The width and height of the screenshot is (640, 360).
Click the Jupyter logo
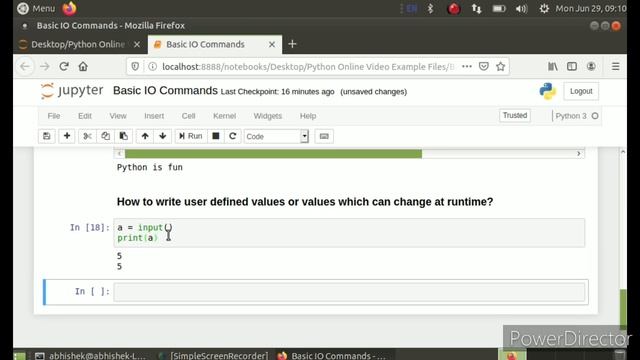pos(72,91)
